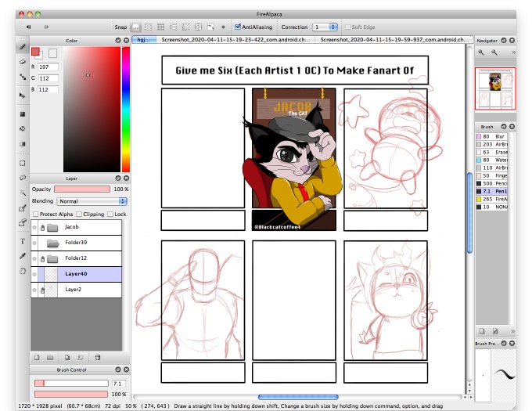Select the Select Pen tool
This screenshot has height=411, width=532.
[x=23, y=208]
